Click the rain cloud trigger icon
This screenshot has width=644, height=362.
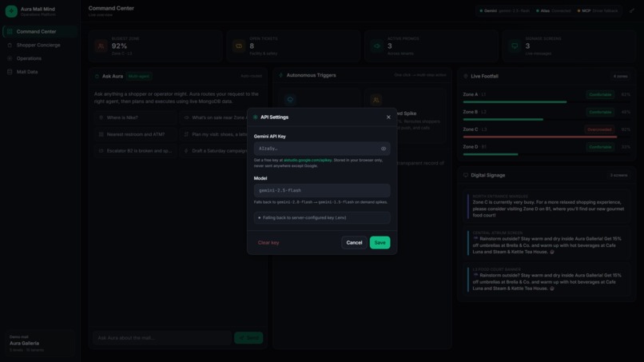pos(290,100)
